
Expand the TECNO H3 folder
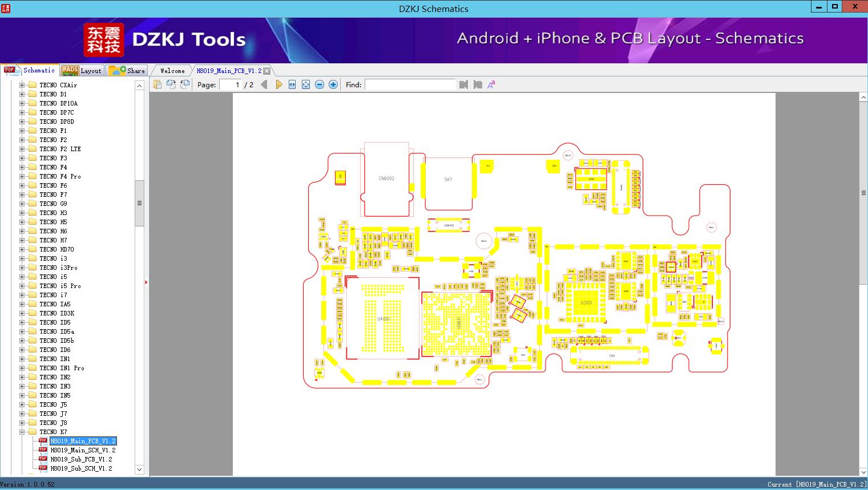point(22,213)
